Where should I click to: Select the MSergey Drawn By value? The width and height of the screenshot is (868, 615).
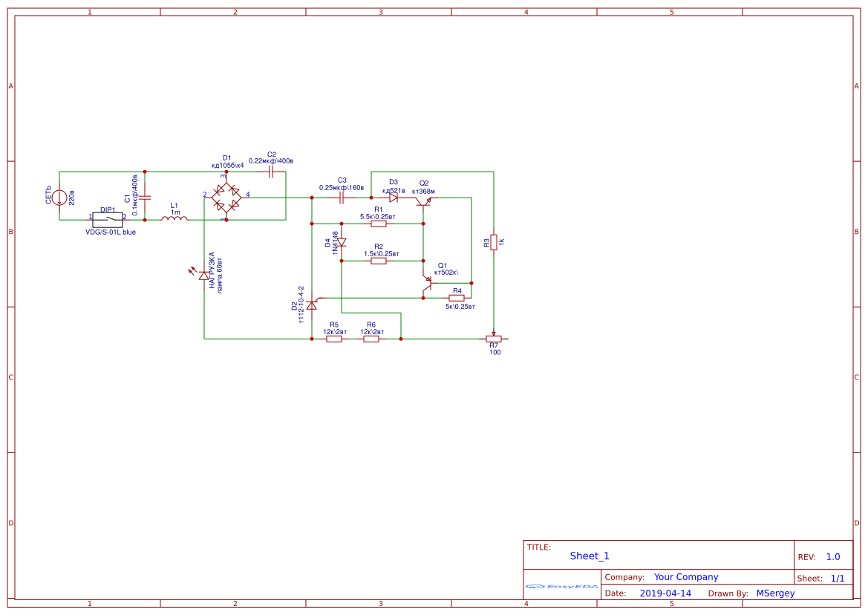tap(775, 593)
